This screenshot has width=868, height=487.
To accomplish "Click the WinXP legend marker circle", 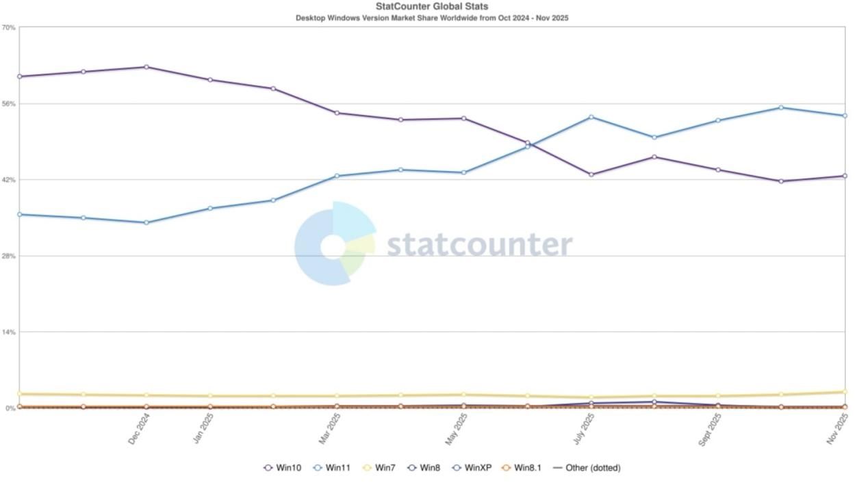I will 457,468.
